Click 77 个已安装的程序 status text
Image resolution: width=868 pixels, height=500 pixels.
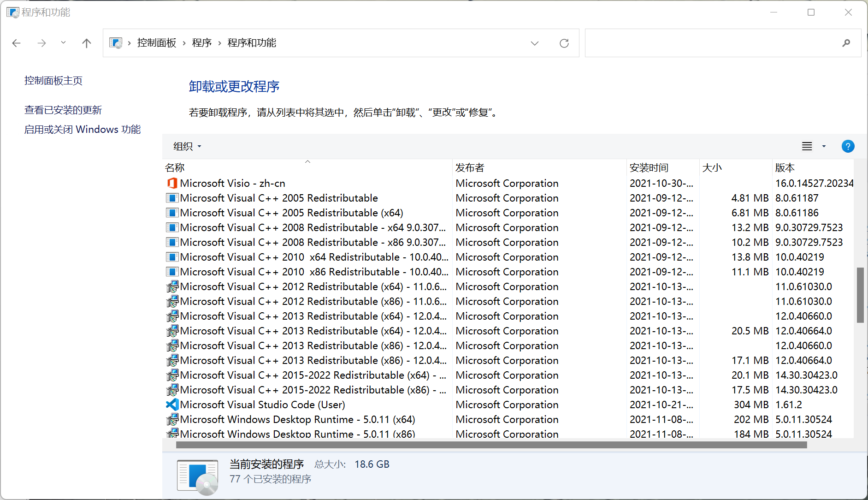[270, 479]
